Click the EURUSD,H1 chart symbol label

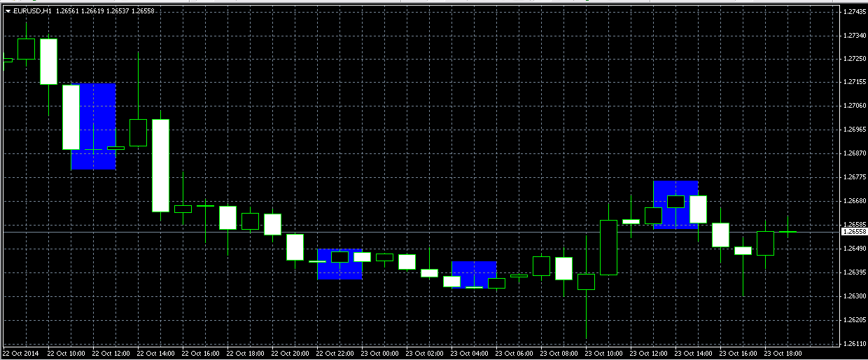pyautogui.click(x=31, y=11)
